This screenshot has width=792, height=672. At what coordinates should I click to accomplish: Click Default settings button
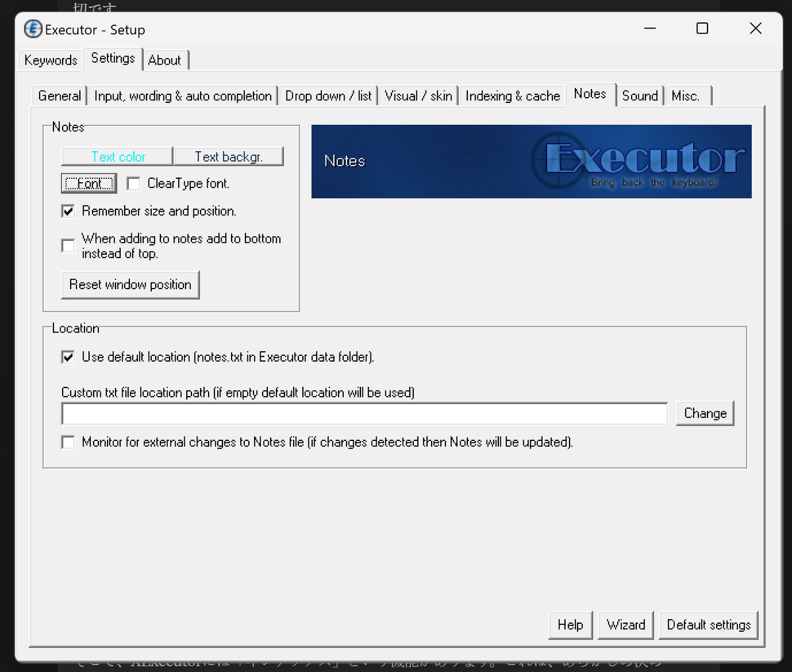coord(709,624)
